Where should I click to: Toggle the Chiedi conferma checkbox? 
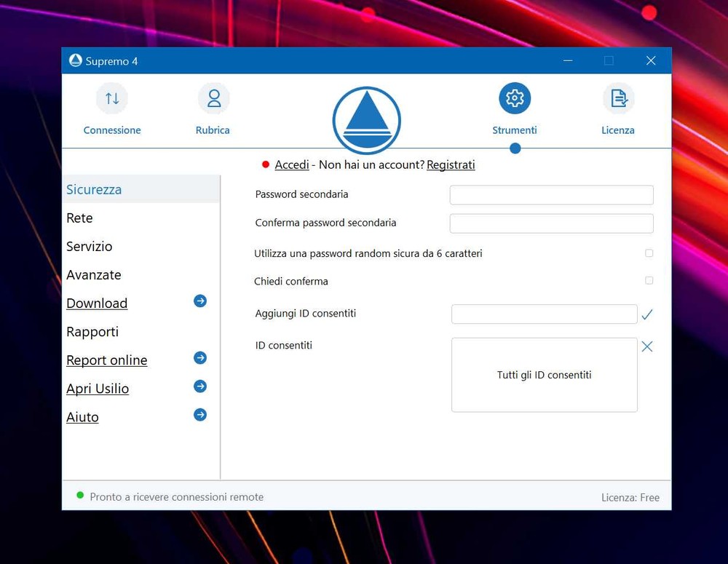649,280
